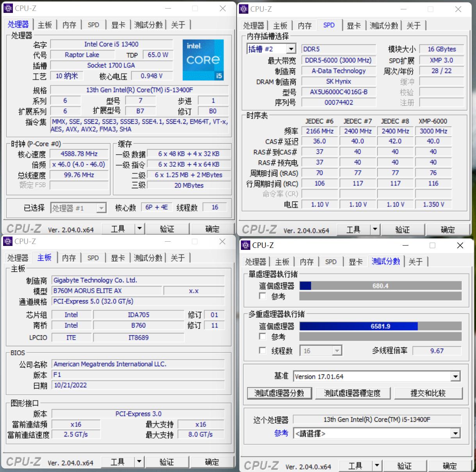Toggle the 线程数 checkbox in the benchmark window
The height and width of the screenshot is (472, 476).
[x=263, y=351]
